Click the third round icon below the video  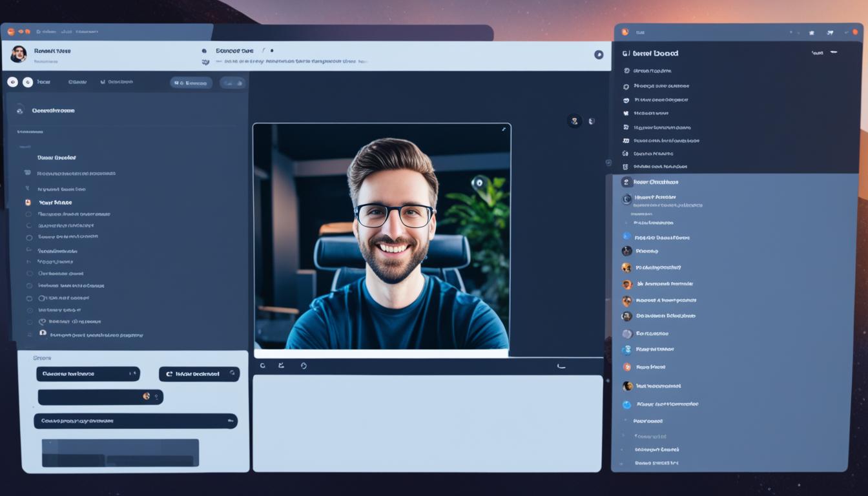(x=304, y=366)
